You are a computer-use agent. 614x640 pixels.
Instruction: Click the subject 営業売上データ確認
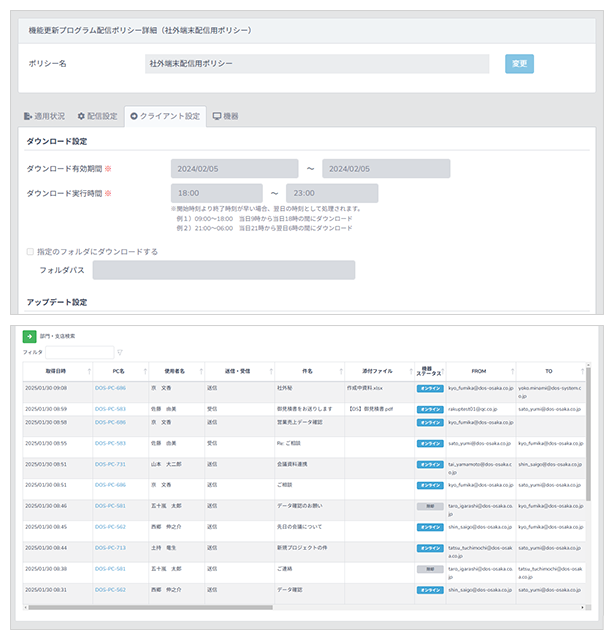click(300, 422)
